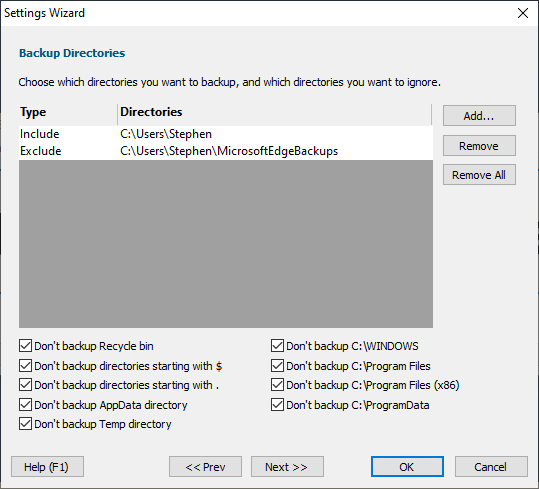Image resolution: width=539 pixels, height=489 pixels.
Task: Advance with the Next >> button
Action: pos(287,467)
